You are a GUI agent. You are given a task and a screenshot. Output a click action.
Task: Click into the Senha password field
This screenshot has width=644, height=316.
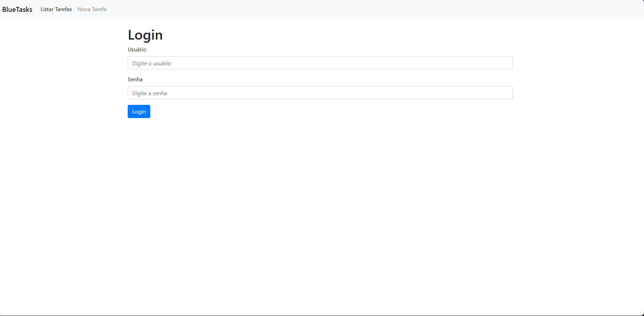click(x=320, y=93)
